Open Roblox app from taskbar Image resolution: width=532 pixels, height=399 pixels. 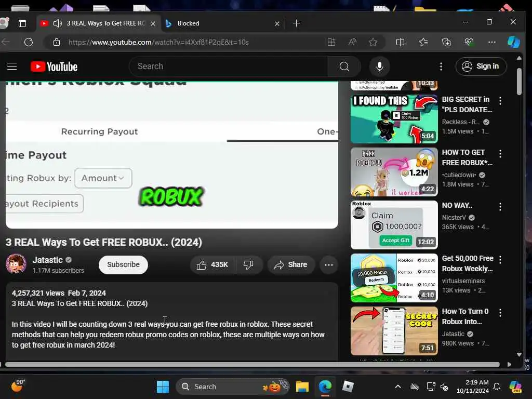coord(348,387)
